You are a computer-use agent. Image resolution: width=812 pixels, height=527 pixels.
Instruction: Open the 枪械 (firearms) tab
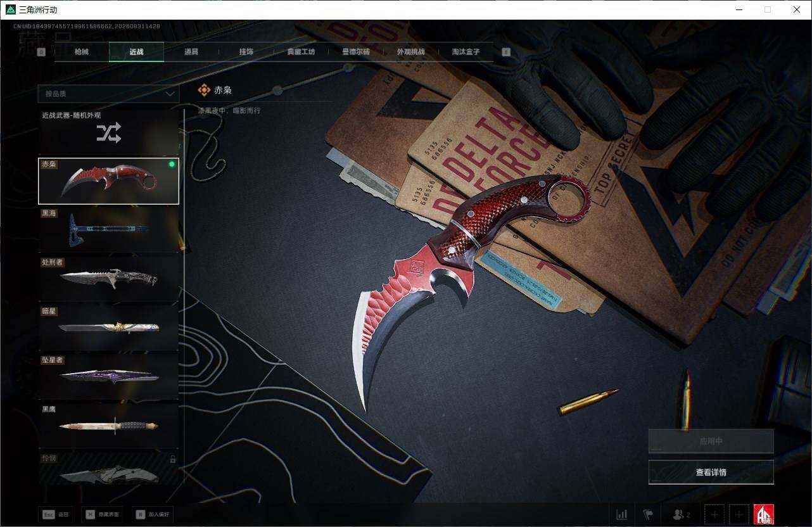82,52
